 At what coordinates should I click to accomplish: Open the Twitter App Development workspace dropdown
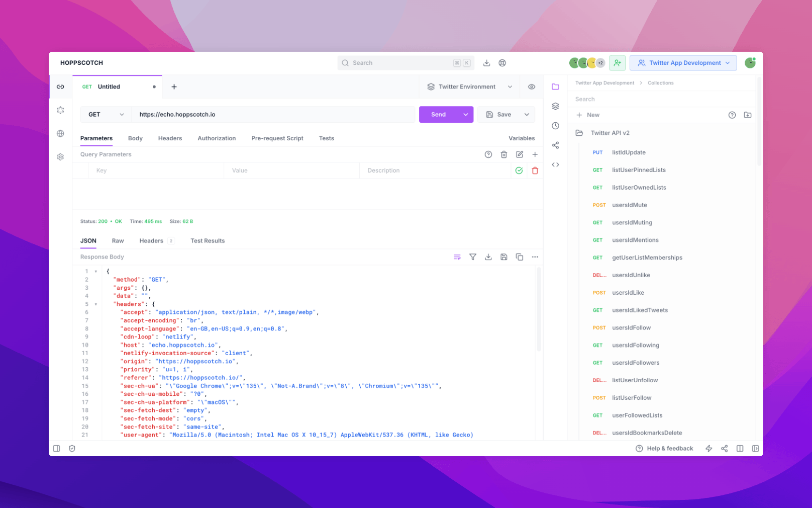pyautogui.click(x=683, y=63)
